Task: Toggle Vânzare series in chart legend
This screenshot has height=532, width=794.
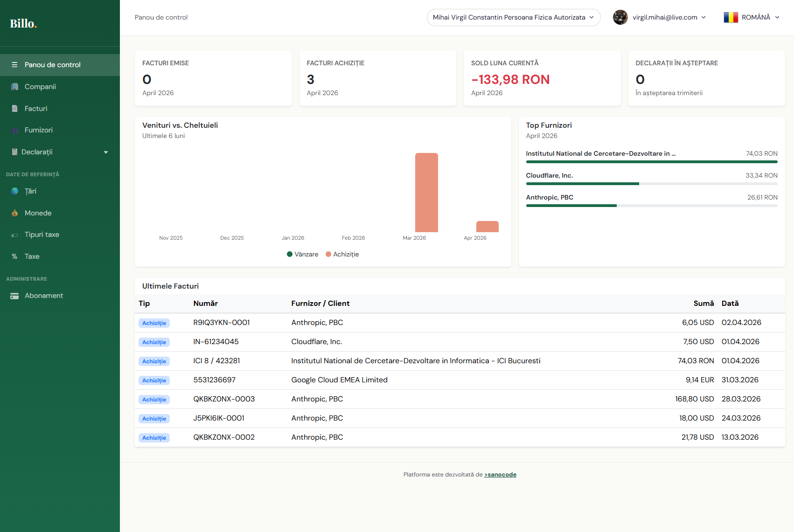Action: pos(302,254)
